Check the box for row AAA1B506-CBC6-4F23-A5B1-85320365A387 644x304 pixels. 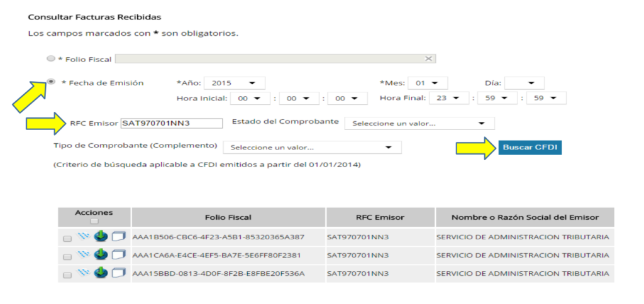67,239
